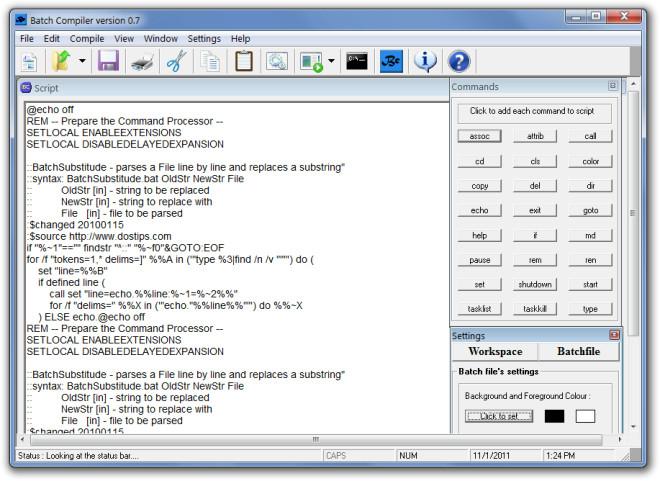This screenshot has width=660, height=481.
Task: Open the Compile menu
Action: point(87,39)
